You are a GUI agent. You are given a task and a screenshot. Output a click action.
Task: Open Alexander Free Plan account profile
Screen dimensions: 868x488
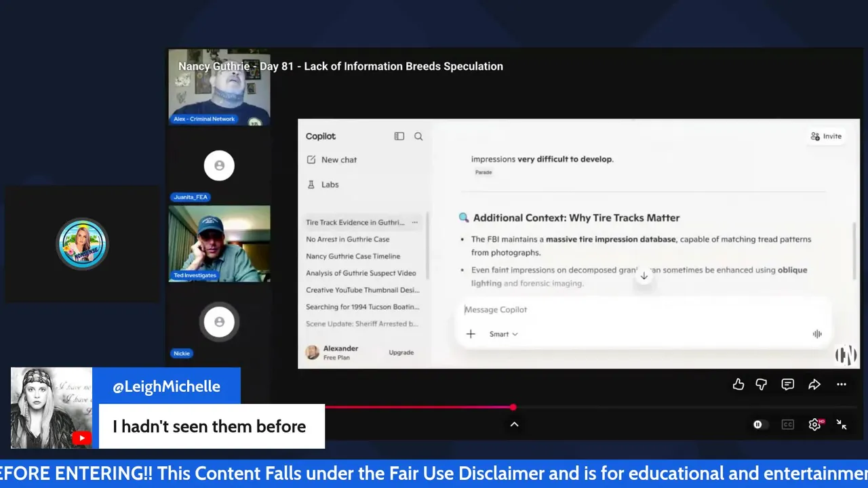tap(332, 352)
